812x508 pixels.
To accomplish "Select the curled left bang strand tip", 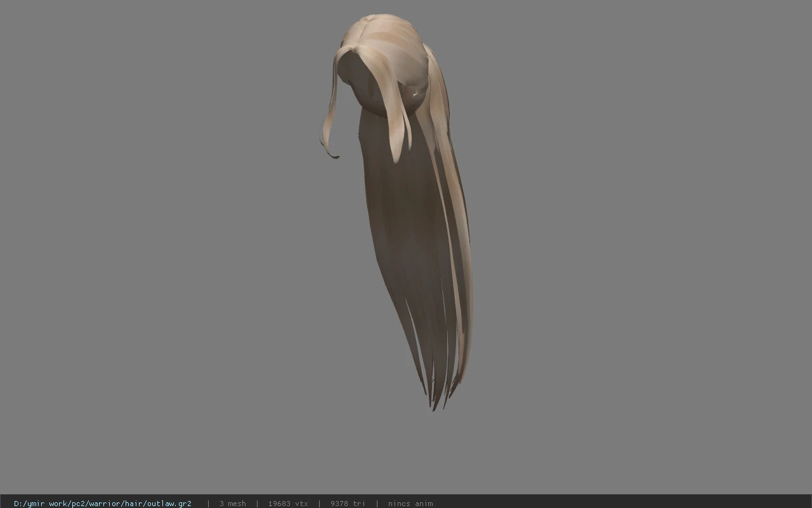I will click(x=331, y=151).
